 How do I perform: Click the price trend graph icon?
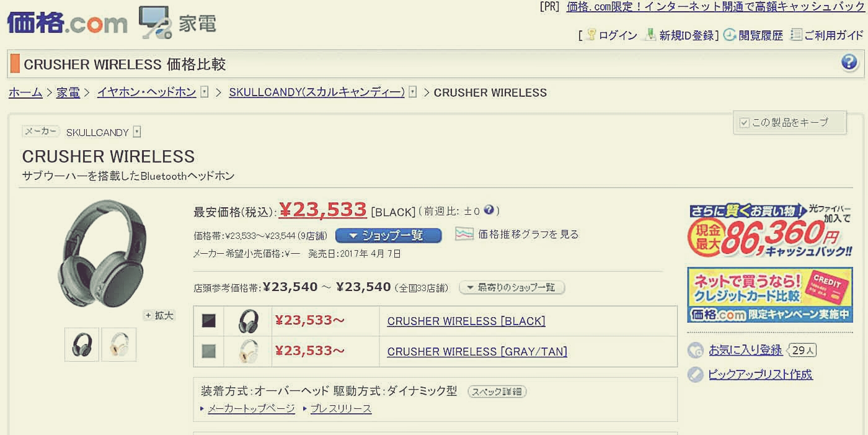(x=464, y=234)
